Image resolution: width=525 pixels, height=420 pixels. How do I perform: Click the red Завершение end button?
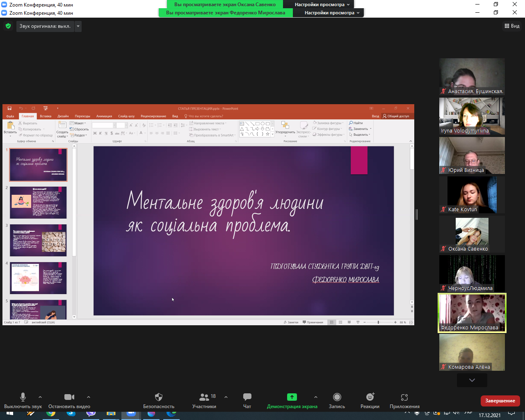[x=500, y=401]
